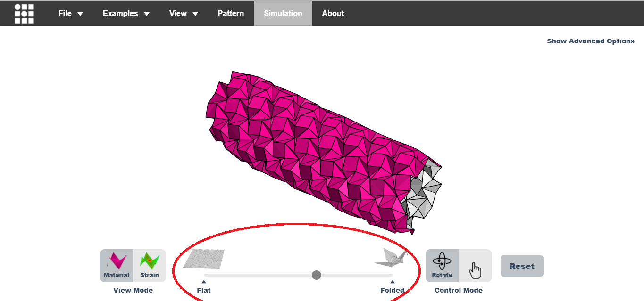Image resolution: width=644 pixels, height=301 pixels.
Task: Expand the Examples dropdown menu
Action: [x=126, y=13]
